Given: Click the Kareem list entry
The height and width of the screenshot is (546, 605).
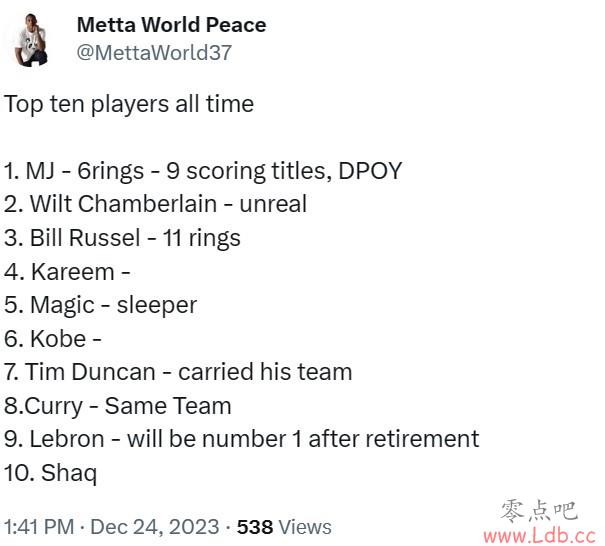Looking at the screenshot, I should 67,272.
